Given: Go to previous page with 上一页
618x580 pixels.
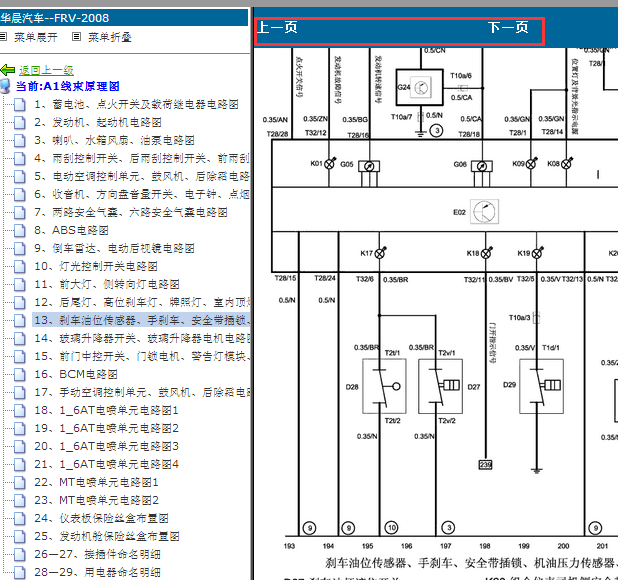Looking at the screenshot, I should point(277,28).
